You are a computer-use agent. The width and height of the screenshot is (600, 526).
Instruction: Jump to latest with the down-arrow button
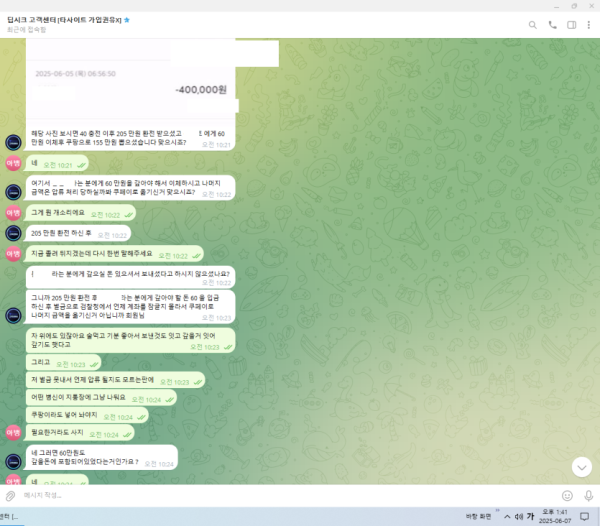582,467
